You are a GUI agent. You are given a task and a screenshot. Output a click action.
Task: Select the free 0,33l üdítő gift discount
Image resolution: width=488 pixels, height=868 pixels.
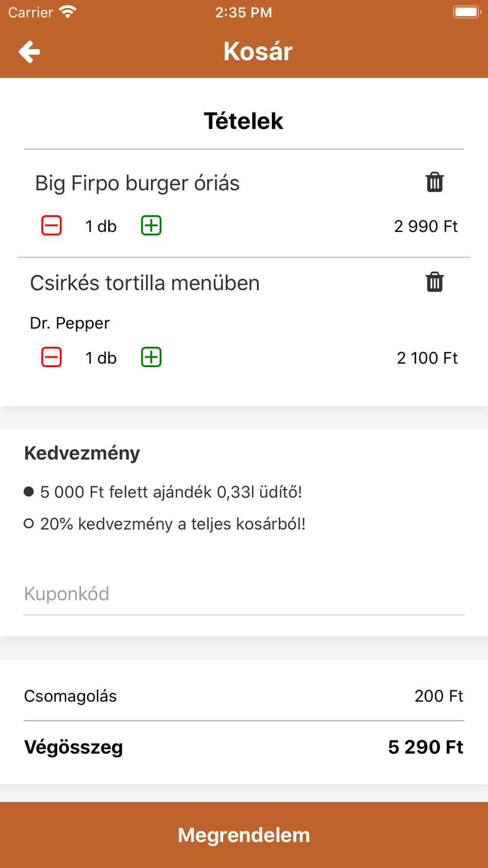click(x=29, y=492)
